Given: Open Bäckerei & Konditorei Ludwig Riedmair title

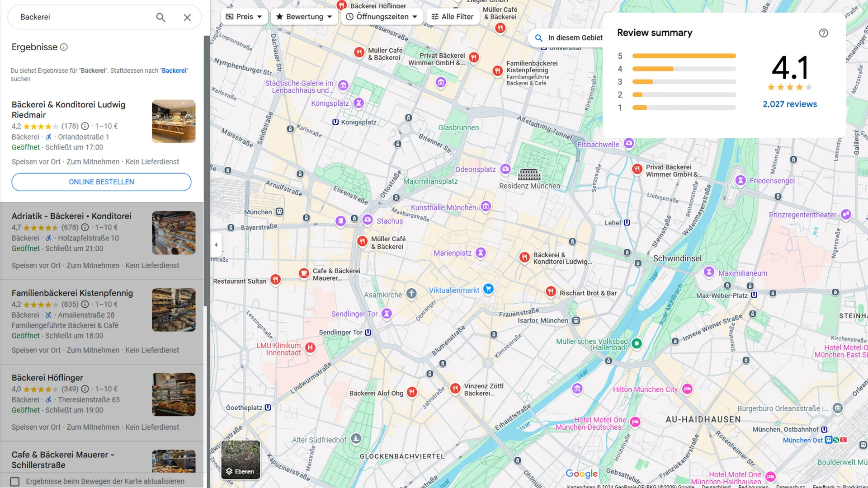Looking at the screenshot, I should pos(68,109).
